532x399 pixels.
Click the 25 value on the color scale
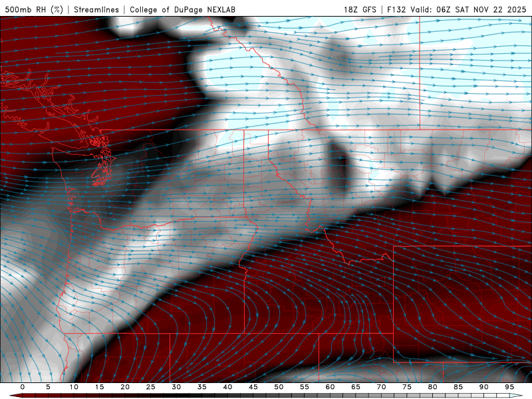click(x=151, y=387)
